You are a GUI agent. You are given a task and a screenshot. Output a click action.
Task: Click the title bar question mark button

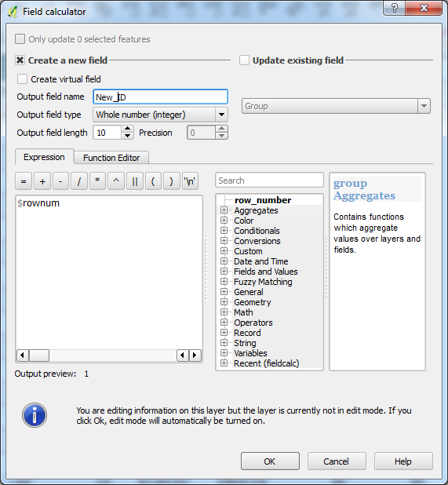coord(394,8)
